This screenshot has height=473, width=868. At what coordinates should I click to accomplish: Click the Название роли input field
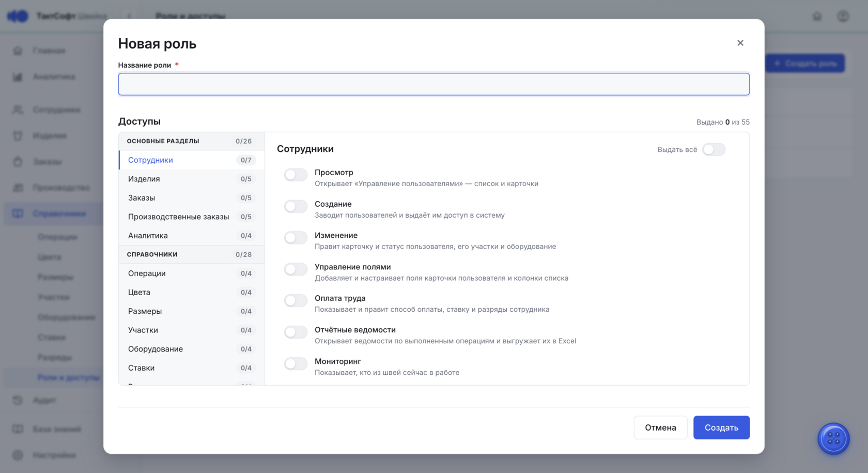pos(433,84)
